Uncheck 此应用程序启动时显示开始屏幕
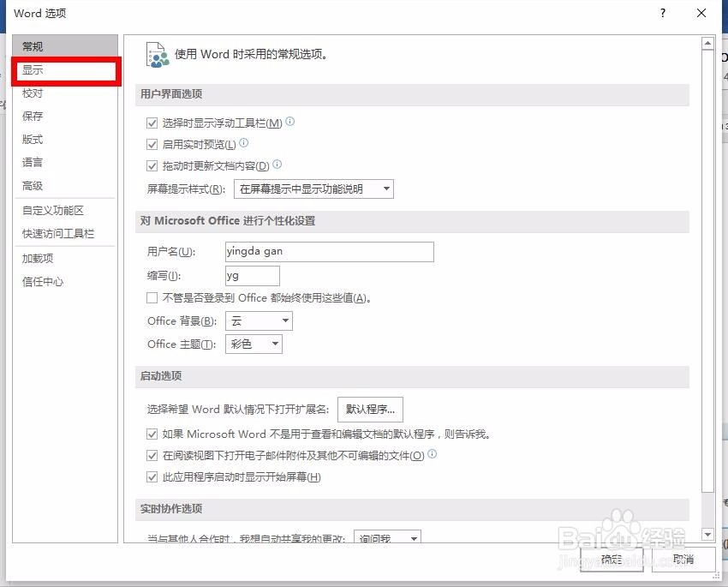This screenshot has width=728, height=587. coord(152,476)
